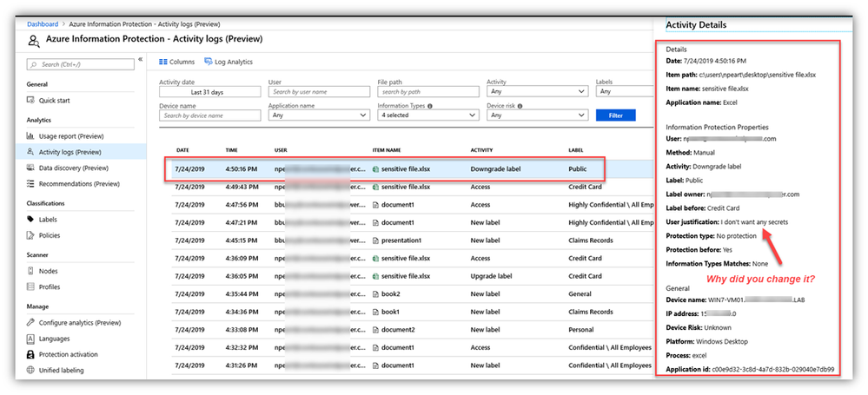Click file icon of presentation1 row

[x=375, y=240]
